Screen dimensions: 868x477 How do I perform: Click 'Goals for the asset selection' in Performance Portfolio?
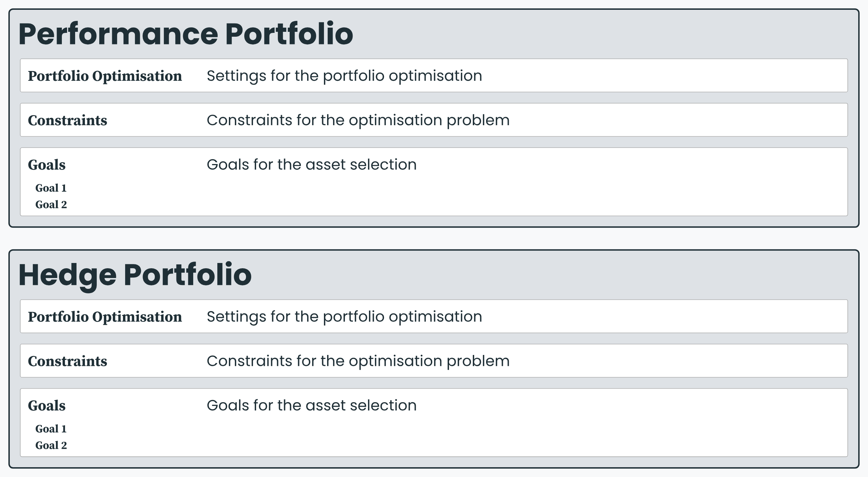pyautogui.click(x=312, y=165)
